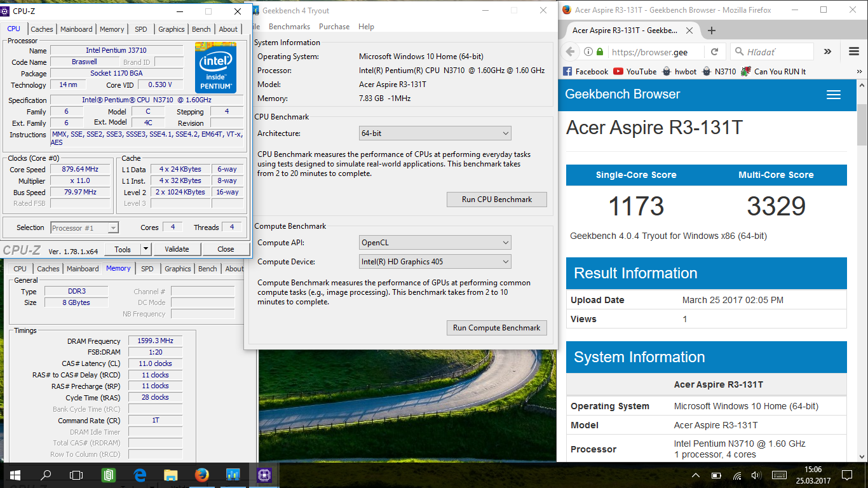Open File Explorer from the taskbar

tap(171, 475)
